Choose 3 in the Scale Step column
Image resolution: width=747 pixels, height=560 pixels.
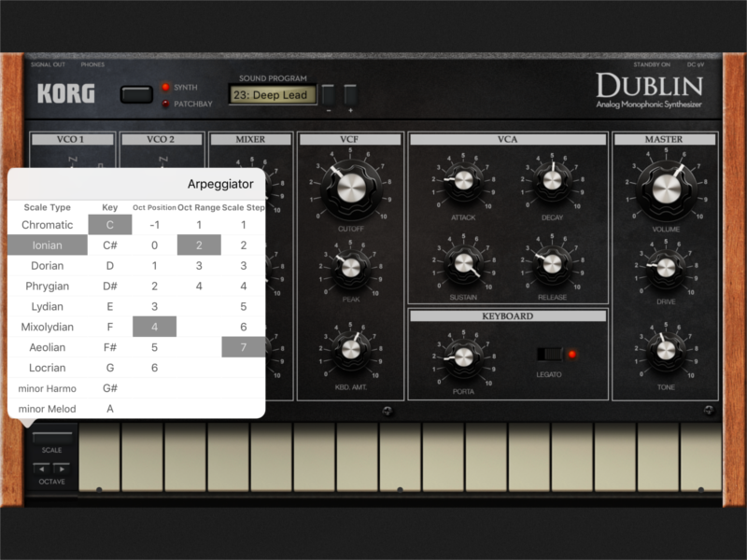click(x=244, y=266)
